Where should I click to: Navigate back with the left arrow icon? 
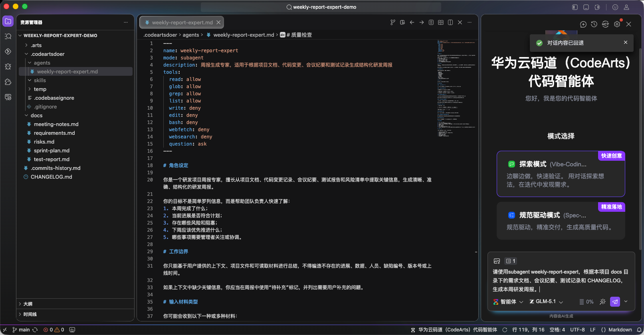(412, 22)
